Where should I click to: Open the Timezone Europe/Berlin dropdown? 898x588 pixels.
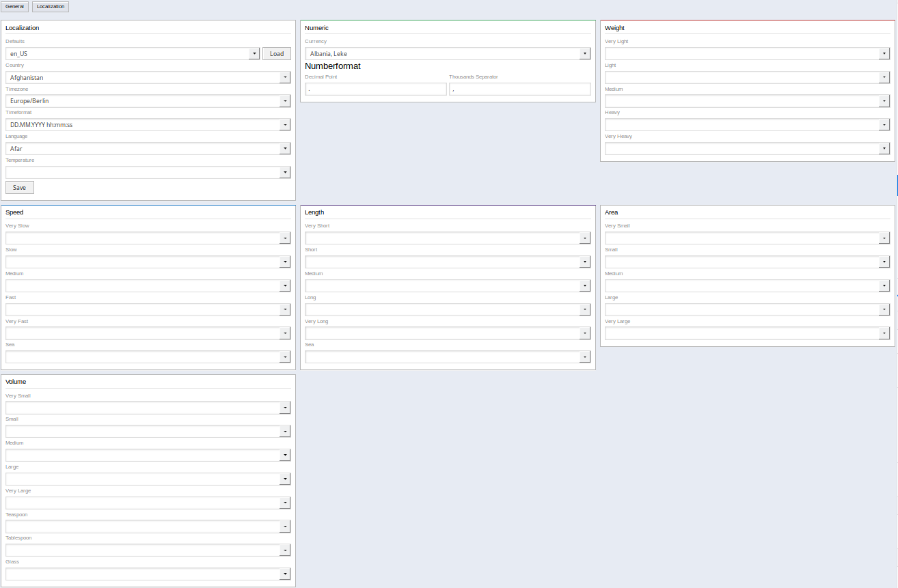click(x=148, y=101)
